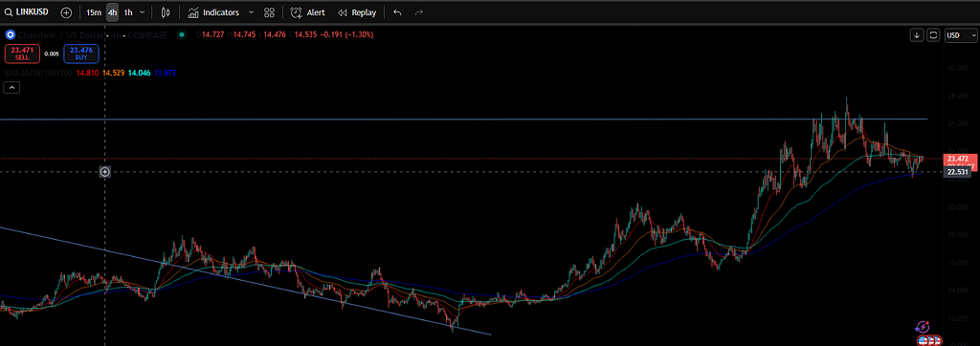Click the red EMA value 14.810
The image size is (980, 346).
coord(87,73)
